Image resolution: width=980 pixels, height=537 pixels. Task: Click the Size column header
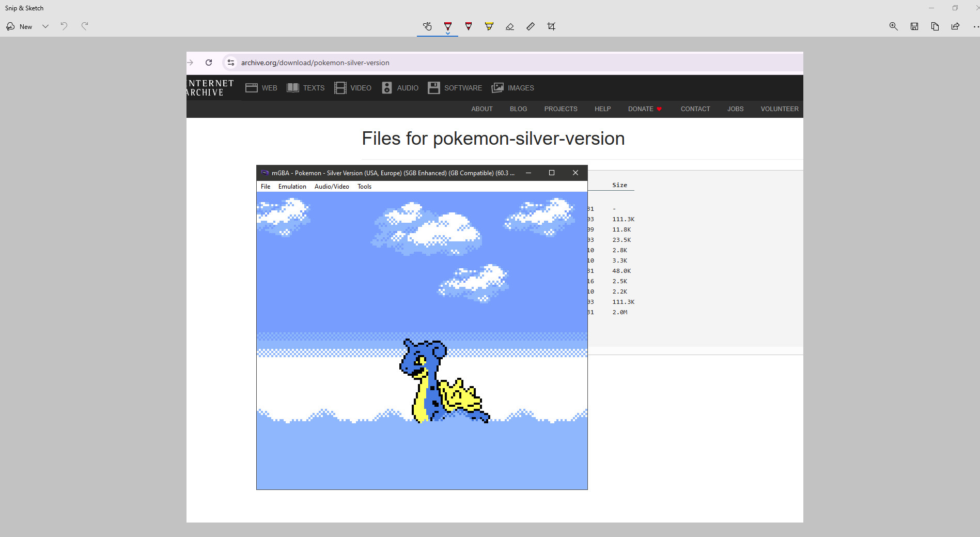pos(619,185)
